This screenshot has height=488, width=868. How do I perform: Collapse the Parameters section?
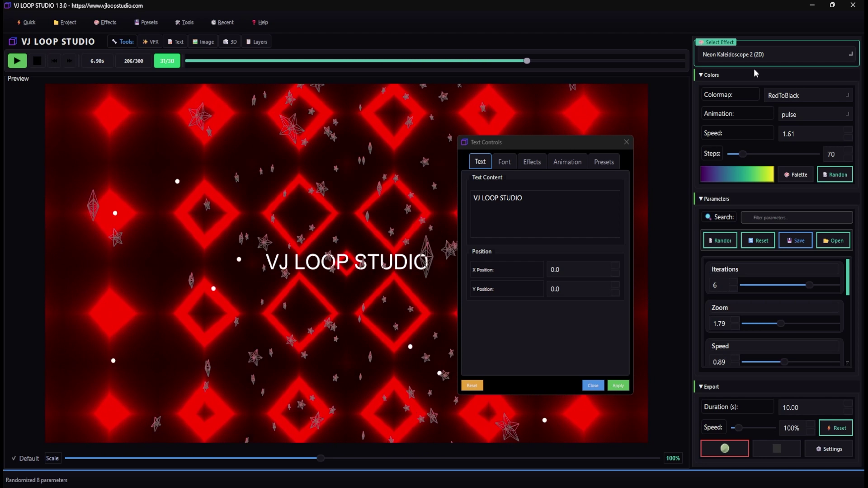[x=700, y=199]
